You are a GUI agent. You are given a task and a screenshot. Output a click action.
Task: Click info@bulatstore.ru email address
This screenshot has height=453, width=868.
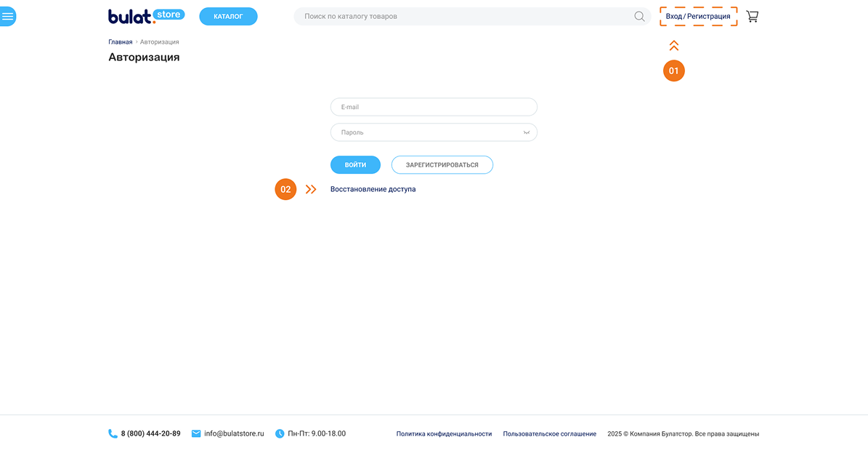234,433
